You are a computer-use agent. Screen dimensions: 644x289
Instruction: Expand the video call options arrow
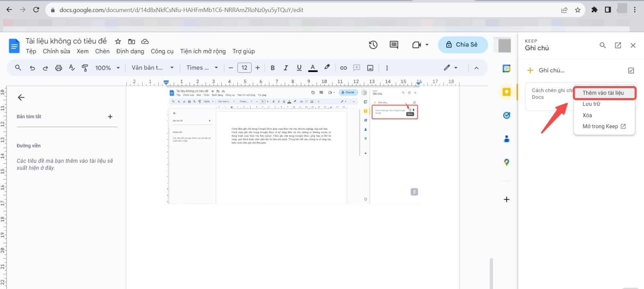click(x=427, y=45)
